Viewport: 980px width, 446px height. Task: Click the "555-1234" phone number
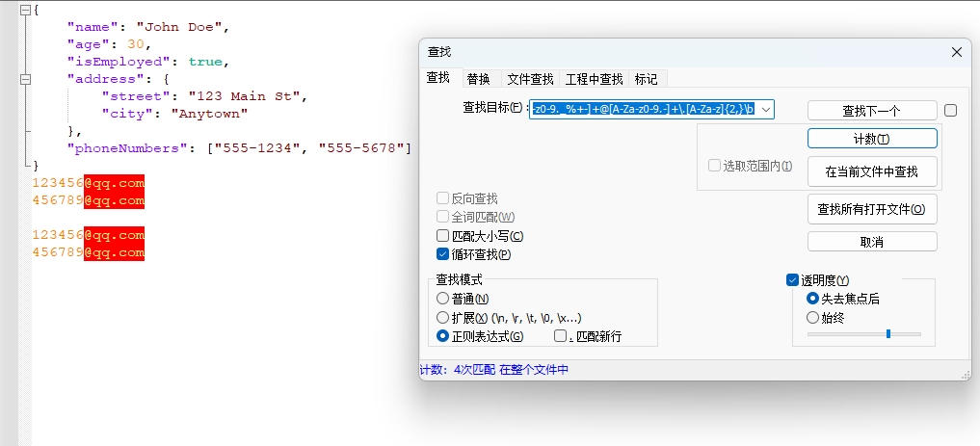tap(258, 148)
